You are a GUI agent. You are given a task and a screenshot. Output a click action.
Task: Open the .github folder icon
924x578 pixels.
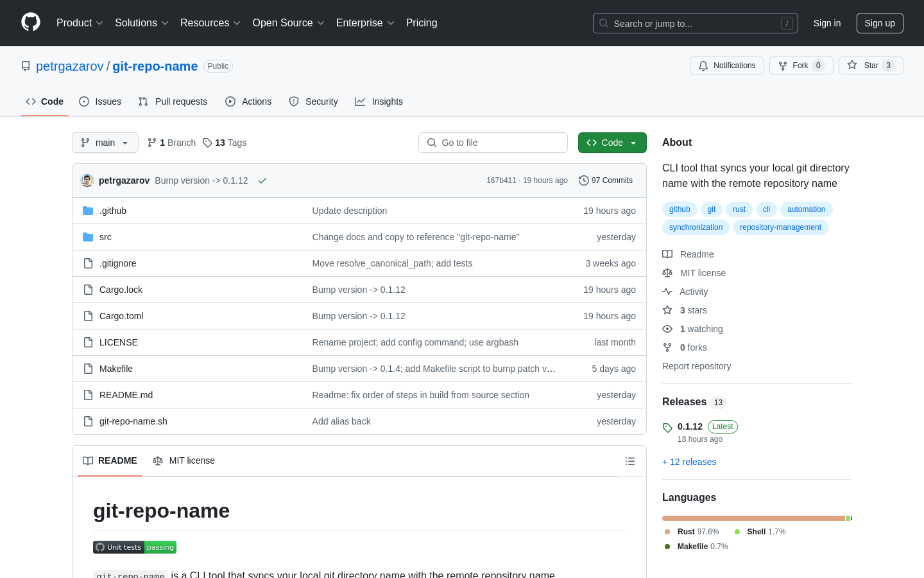pyautogui.click(x=88, y=211)
